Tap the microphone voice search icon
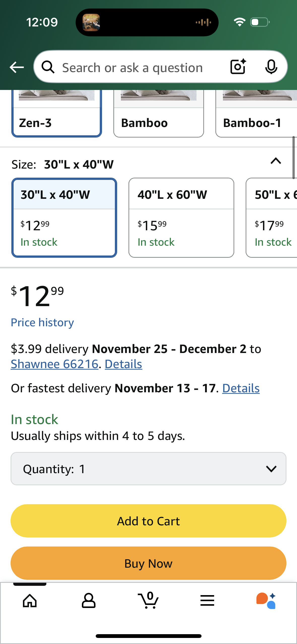 coord(271,67)
